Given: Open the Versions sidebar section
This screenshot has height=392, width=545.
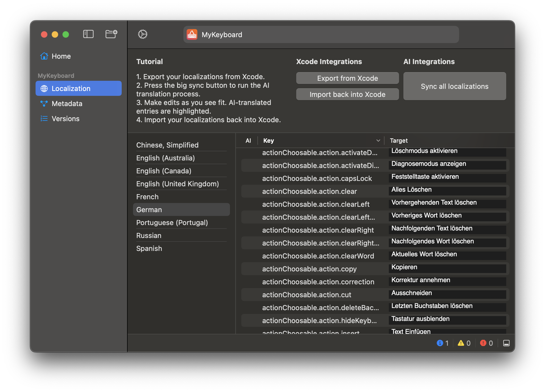Looking at the screenshot, I should (x=65, y=119).
